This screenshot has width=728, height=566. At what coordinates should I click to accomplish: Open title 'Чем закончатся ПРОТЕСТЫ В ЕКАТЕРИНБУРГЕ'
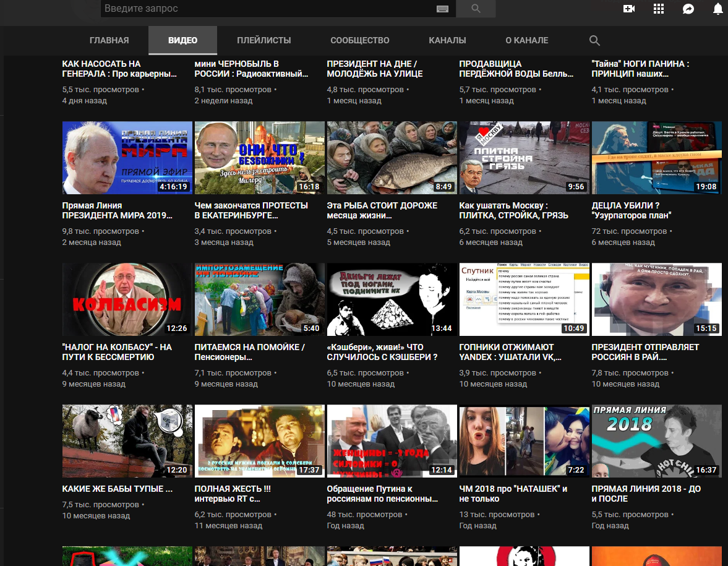(251, 210)
